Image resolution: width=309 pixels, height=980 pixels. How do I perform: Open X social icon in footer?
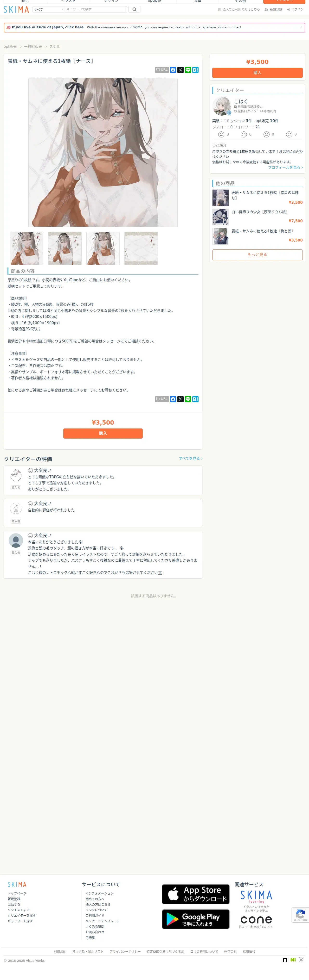click(x=301, y=960)
